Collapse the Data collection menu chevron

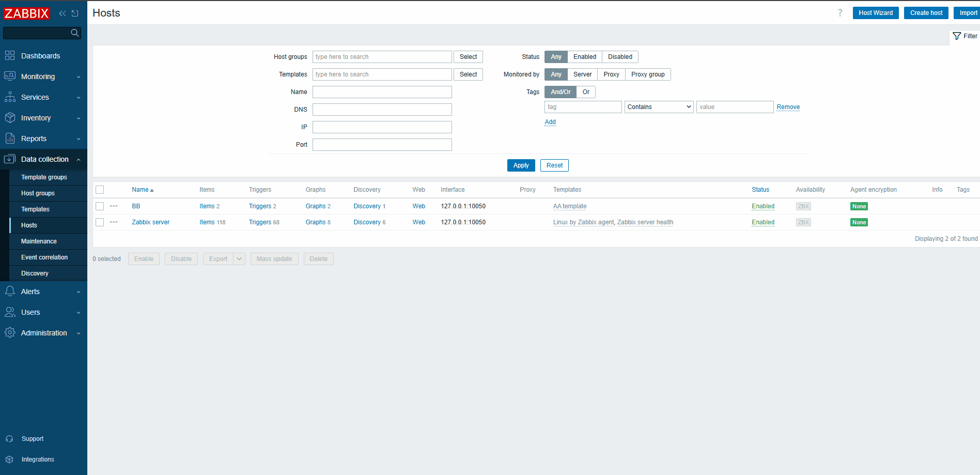pos(79,160)
